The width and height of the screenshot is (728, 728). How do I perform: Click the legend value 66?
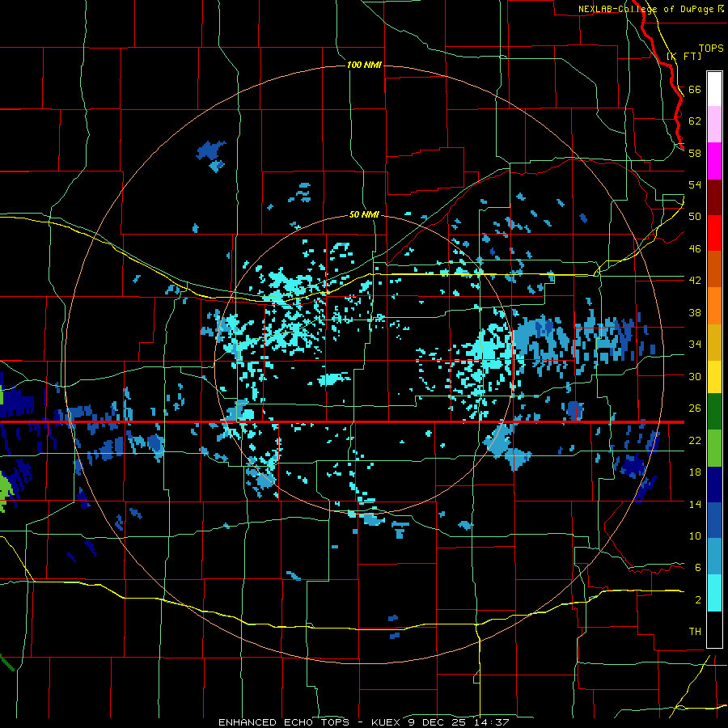(695, 89)
